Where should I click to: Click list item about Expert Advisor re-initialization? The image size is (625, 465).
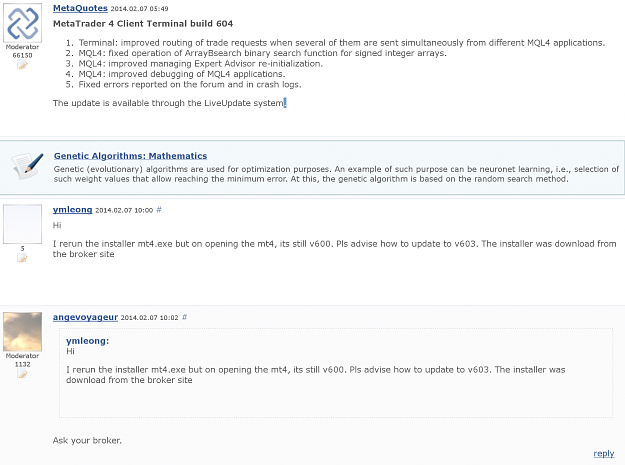click(200, 63)
